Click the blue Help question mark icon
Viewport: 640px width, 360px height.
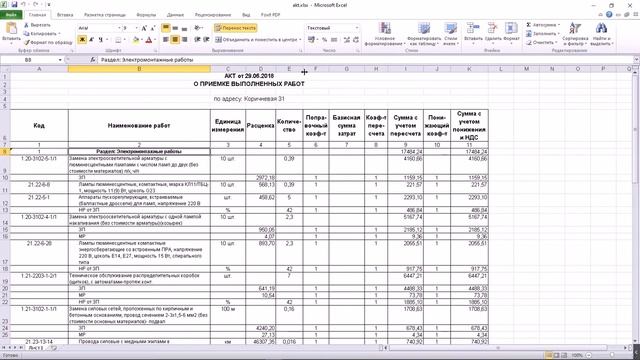[609, 15]
